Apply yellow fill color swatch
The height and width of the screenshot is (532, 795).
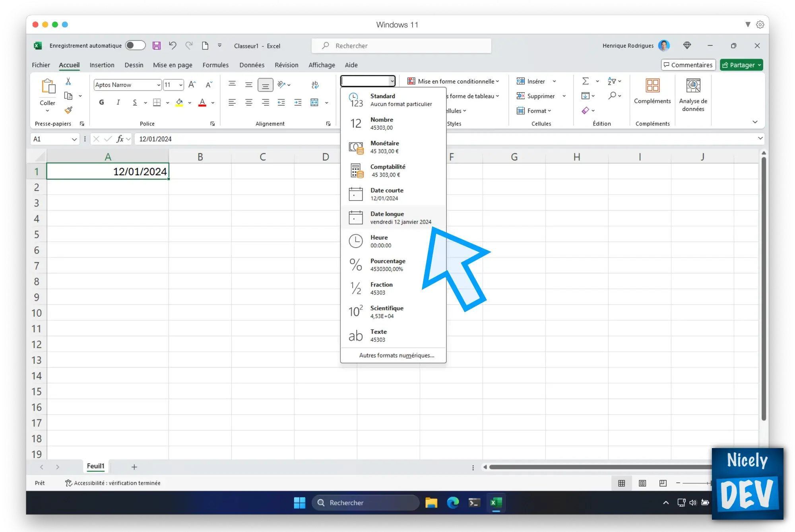coord(179,103)
